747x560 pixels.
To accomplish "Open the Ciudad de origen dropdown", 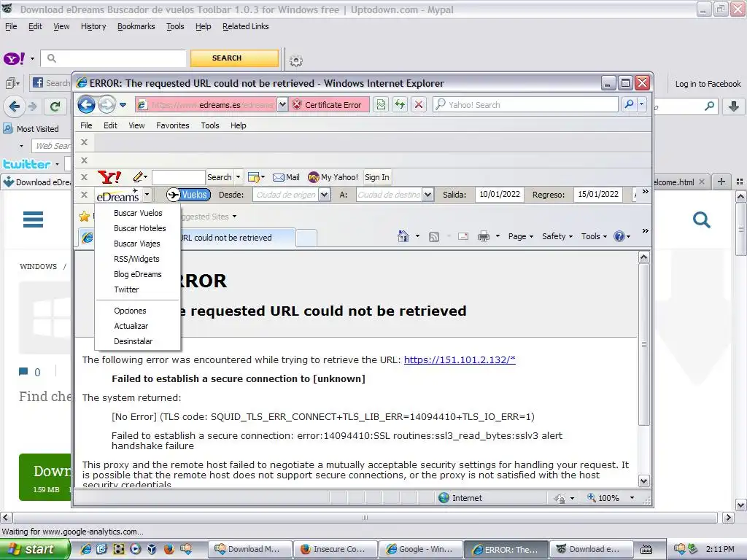I will point(324,195).
